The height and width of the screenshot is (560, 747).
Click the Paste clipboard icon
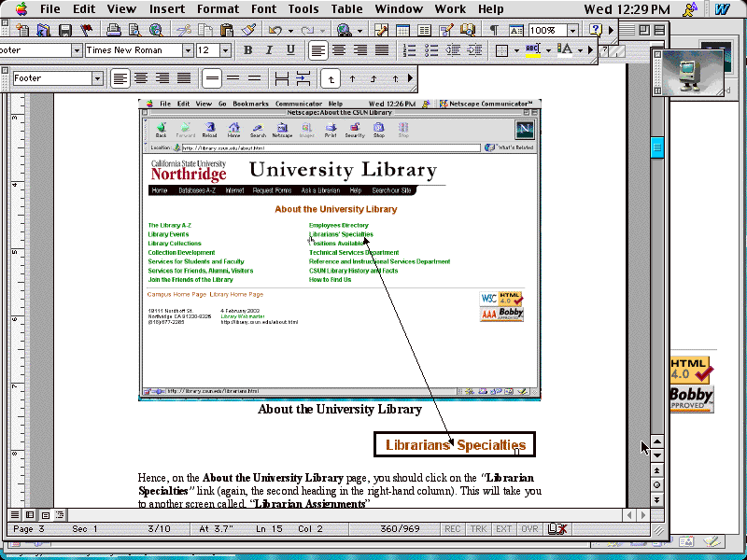coord(227,31)
